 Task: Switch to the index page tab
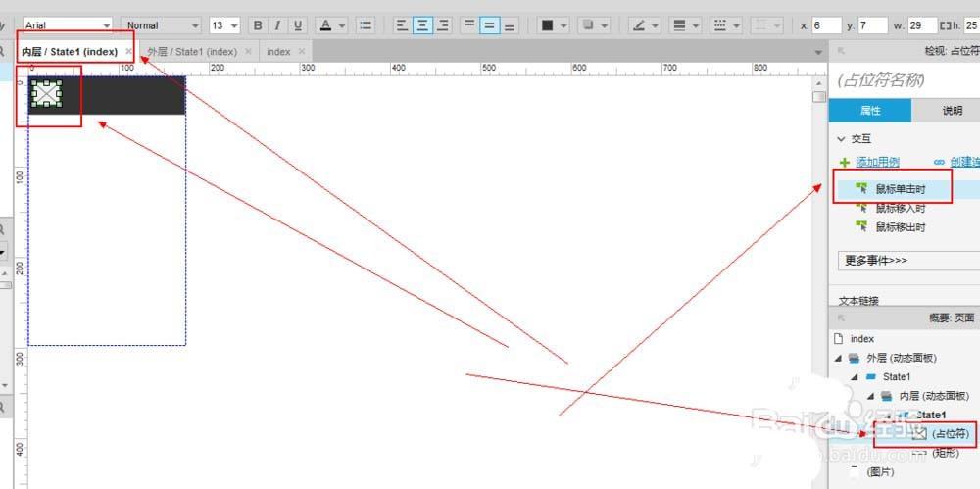[x=279, y=51]
